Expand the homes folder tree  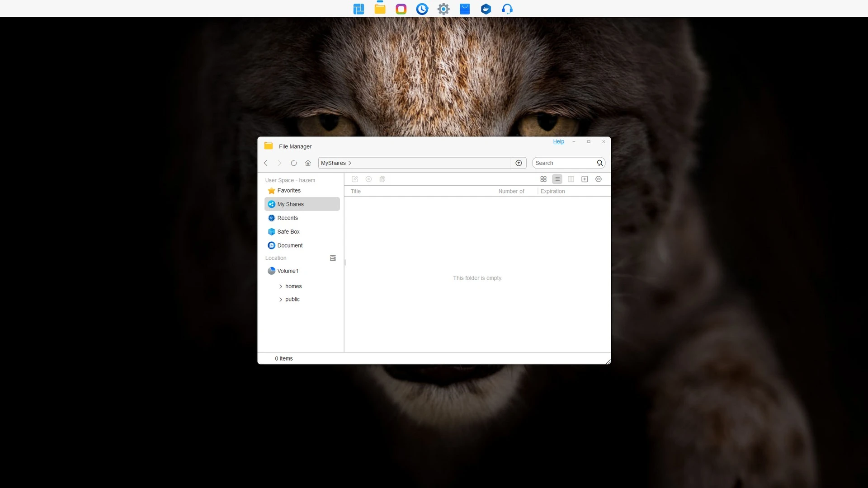(281, 286)
